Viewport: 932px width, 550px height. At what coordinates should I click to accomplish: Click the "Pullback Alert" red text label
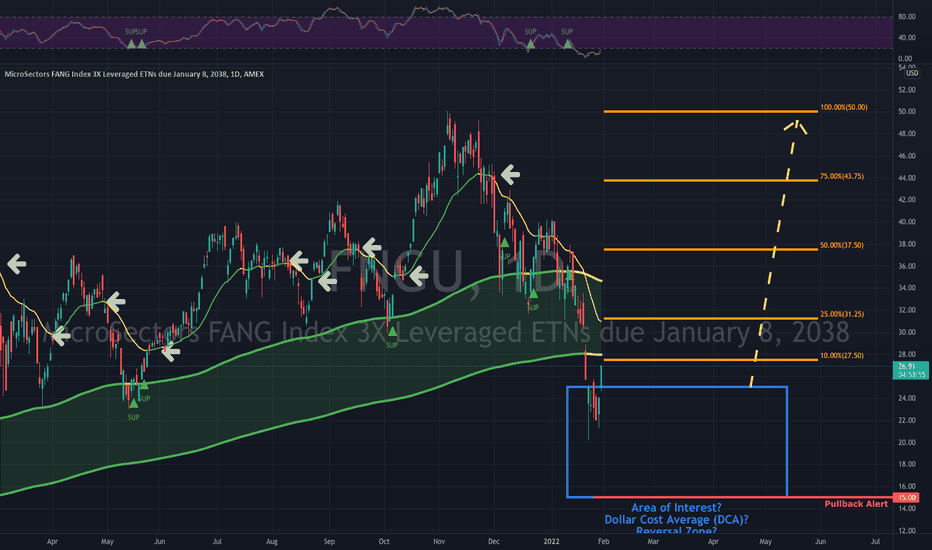pos(856,504)
